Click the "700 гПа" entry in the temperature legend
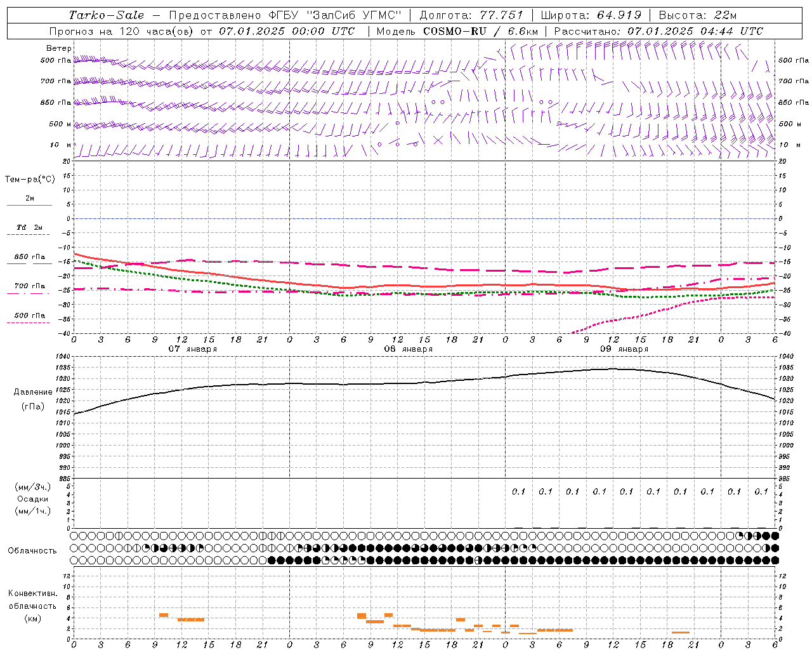Image resolution: width=812 pixels, height=650 pixels. pos(30,286)
